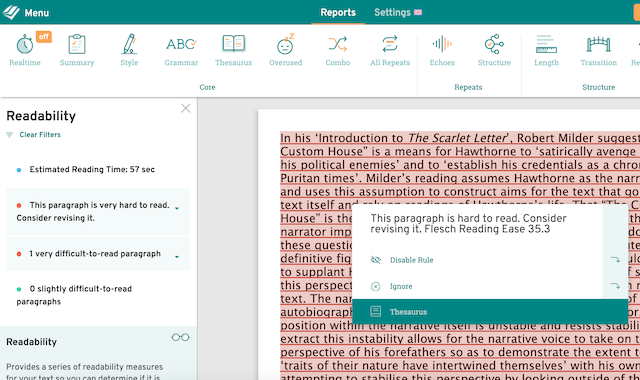Run the Style report
640x380 pixels.
(129, 50)
